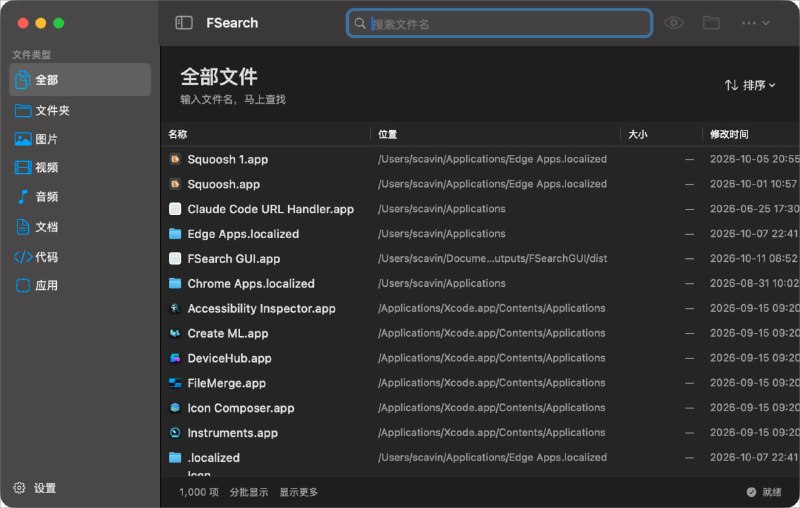This screenshot has height=508, width=800.
Task: Click 显示更多 in the status bar
Action: (x=298, y=492)
